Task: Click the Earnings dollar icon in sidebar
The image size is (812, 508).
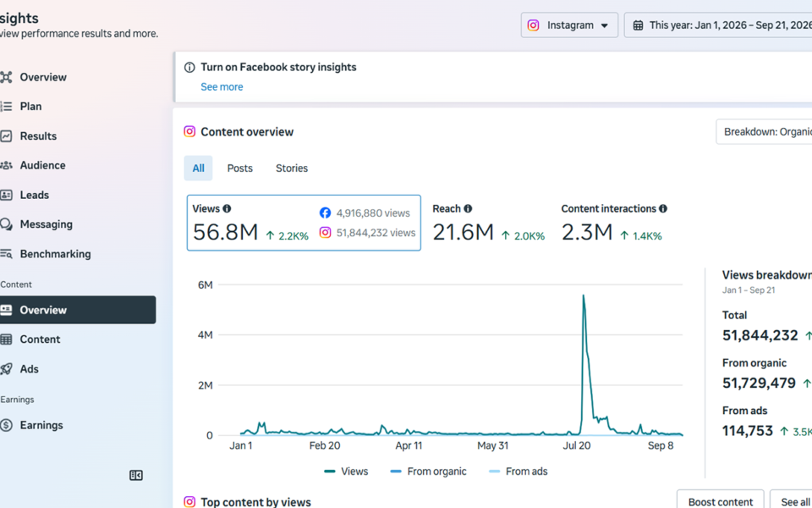Action: click(x=6, y=425)
